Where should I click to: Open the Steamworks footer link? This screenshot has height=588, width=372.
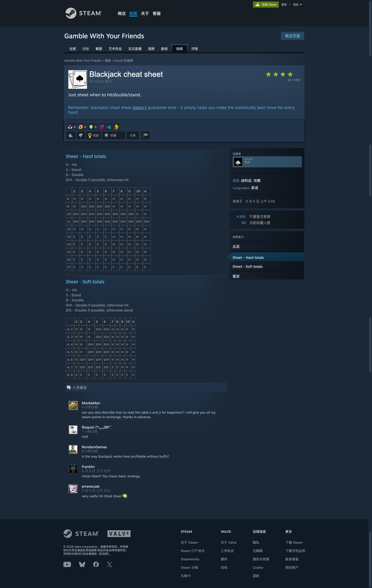190,559
